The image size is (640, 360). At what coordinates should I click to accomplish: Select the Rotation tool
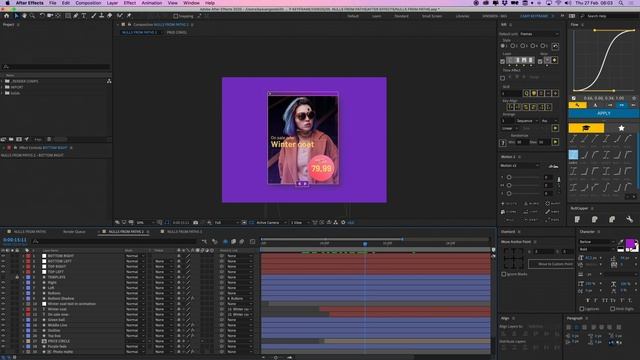[42, 16]
